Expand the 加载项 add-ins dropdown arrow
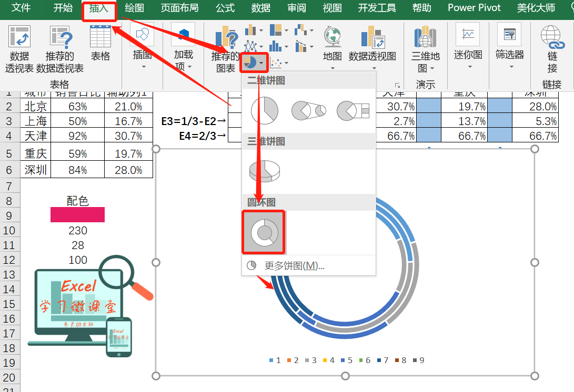 (x=189, y=67)
